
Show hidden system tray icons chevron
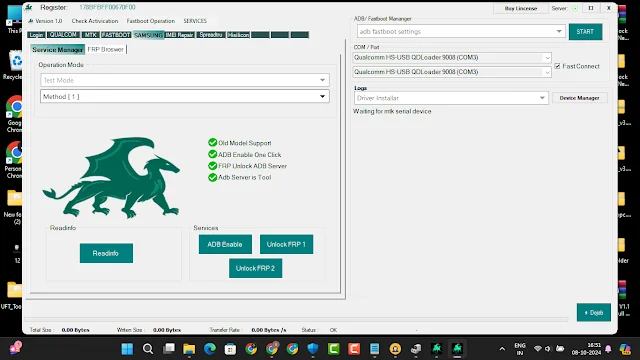click(502, 349)
